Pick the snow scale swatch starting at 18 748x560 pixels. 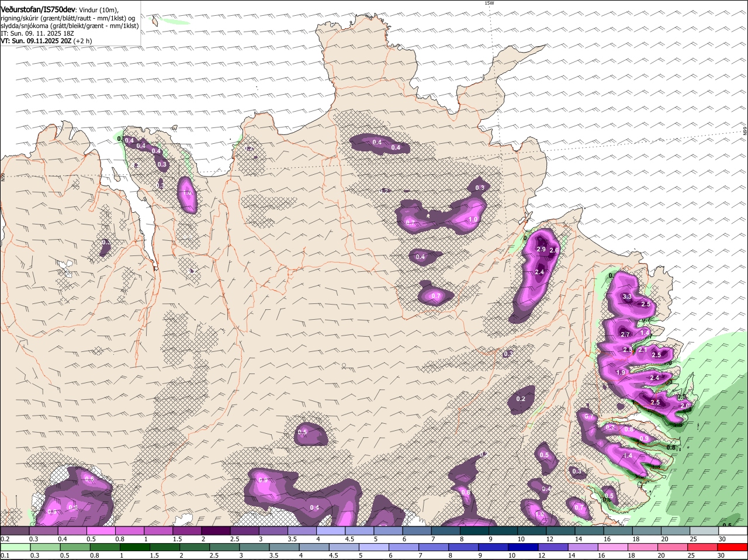pyautogui.click(x=647, y=531)
